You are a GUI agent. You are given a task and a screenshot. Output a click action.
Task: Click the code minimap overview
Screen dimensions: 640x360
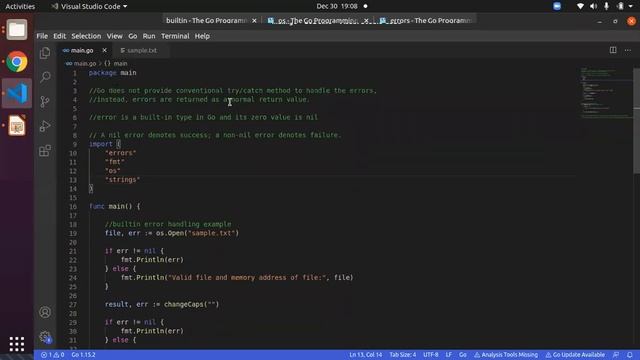click(606, 93)
